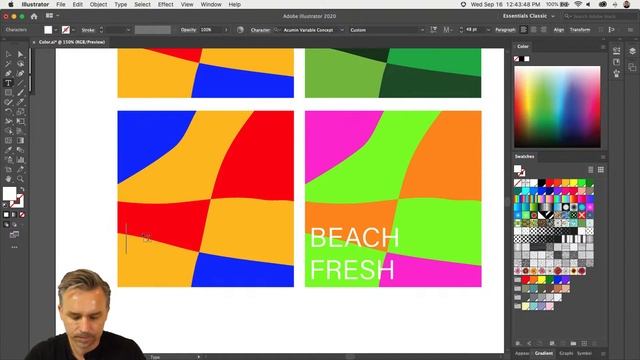Open the Paragraph panel link
640x360 pixels.
(x=505, y=30)
